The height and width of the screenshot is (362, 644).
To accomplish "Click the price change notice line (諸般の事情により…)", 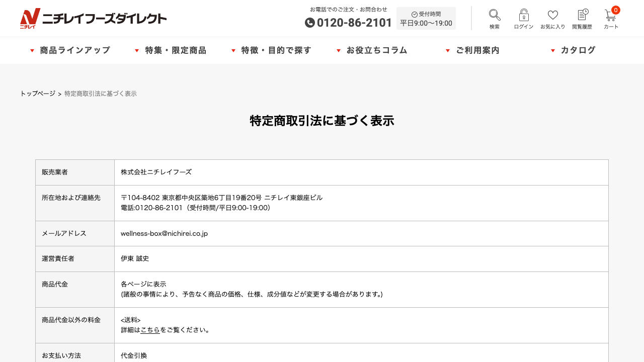I will coord(252,294).
